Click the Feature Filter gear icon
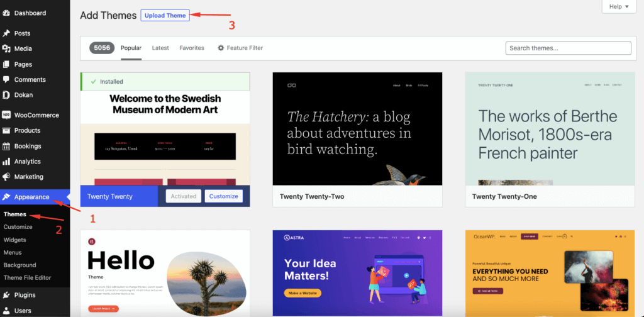The width and height of the screenshot is (644, 317). (x=221, y=48)
